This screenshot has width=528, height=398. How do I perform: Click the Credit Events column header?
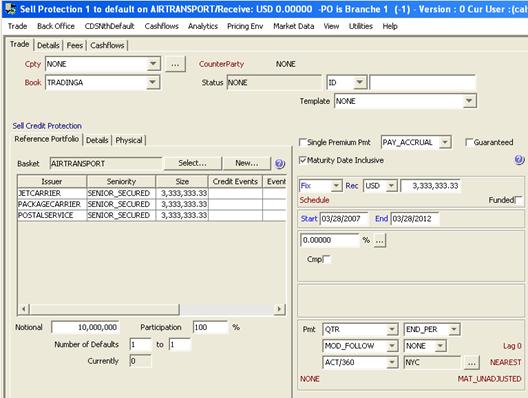point(235,181)
